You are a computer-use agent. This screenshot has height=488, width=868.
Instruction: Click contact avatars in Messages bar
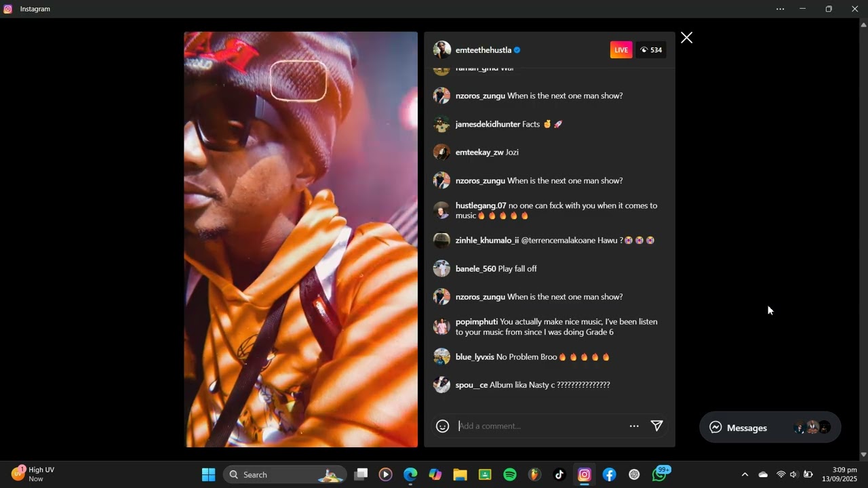click(812, 428)
